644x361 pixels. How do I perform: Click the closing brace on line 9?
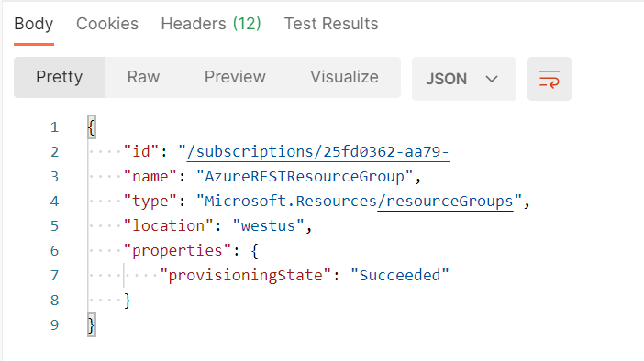click(92, 325)
